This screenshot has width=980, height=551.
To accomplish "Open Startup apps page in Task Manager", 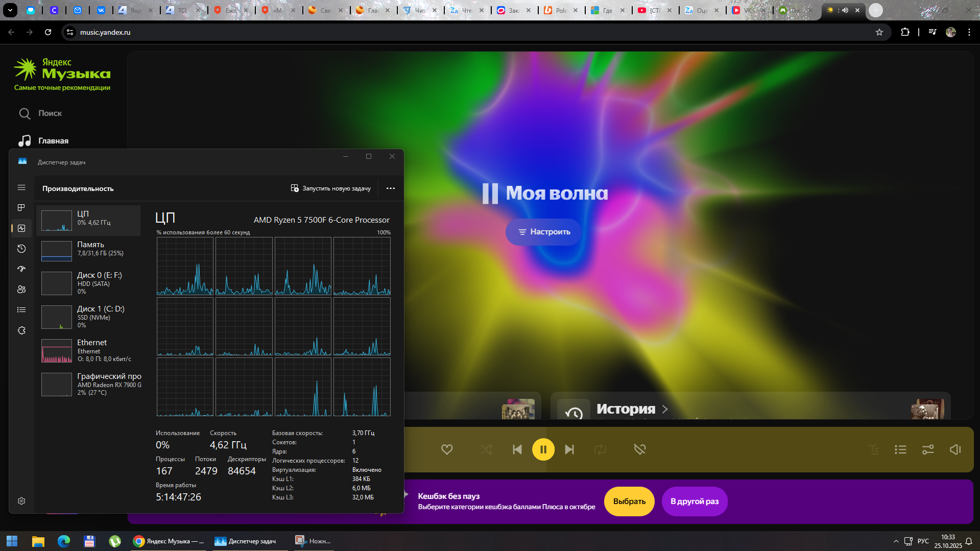I will coord(21,269).
